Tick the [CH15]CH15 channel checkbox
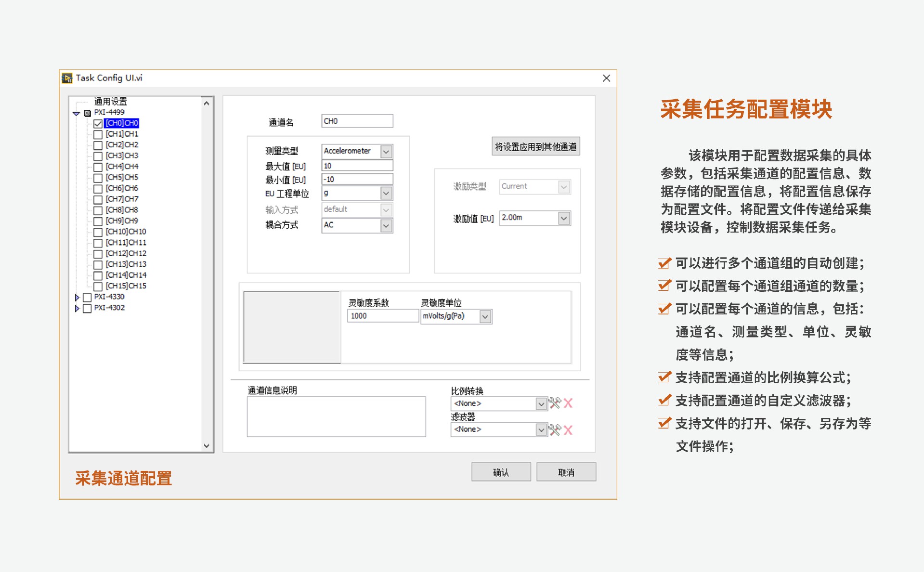This screenshot has height=572, width=924. (x=98, y=286)
